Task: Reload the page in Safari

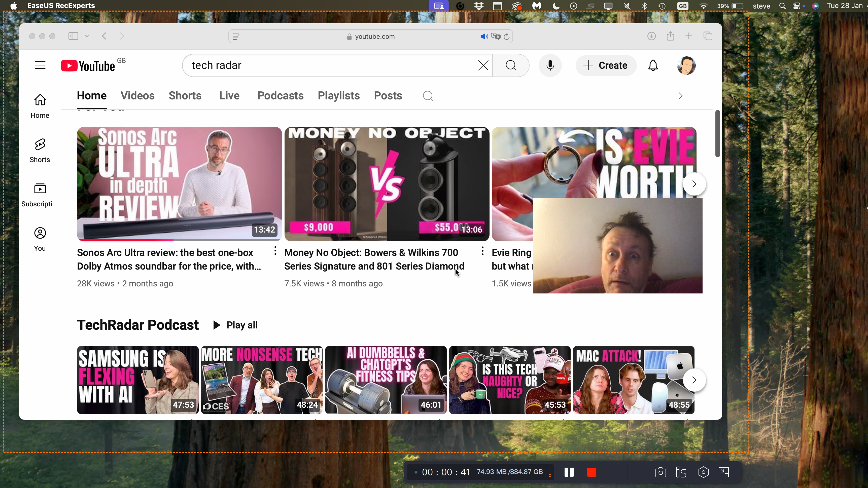Action: (x=506, y=36)
